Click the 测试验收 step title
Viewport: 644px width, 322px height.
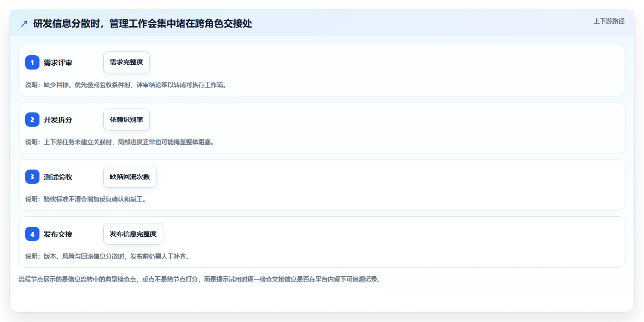[x=58, y=177]
